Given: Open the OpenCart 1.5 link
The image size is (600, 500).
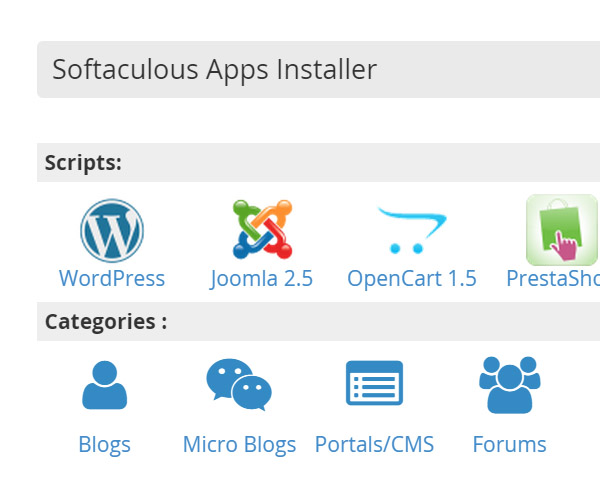Looking at the screenshot, I should pyautogui.click(x=412, y=279).
